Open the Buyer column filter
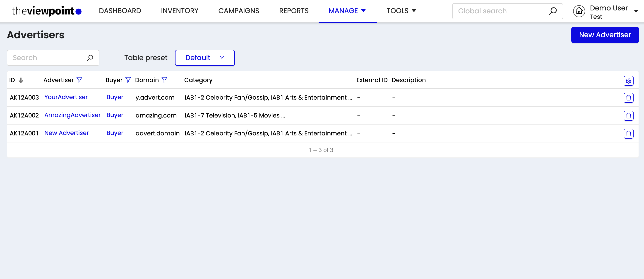The height and width of the screenshot is (279, 644). pyautogui.click(x=128, y=80)
